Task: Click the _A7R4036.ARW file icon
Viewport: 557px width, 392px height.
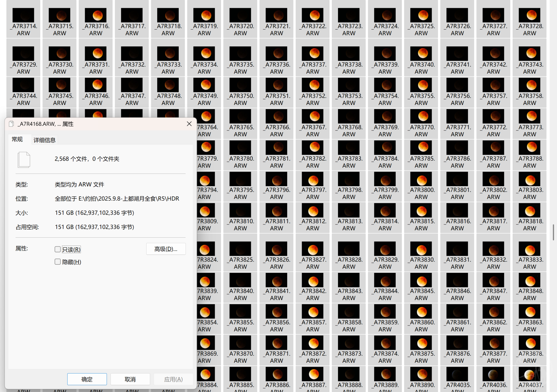Action: [x=493, y=374]
